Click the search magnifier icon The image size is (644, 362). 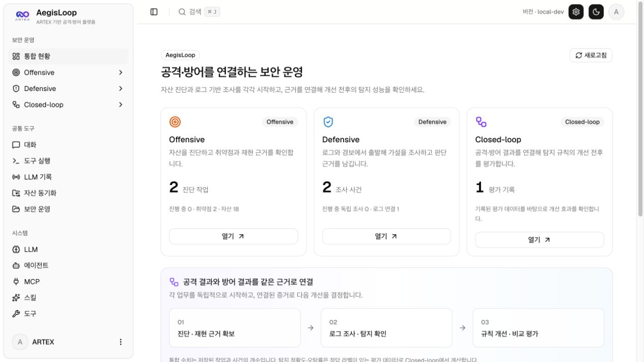tap(182, 12)
